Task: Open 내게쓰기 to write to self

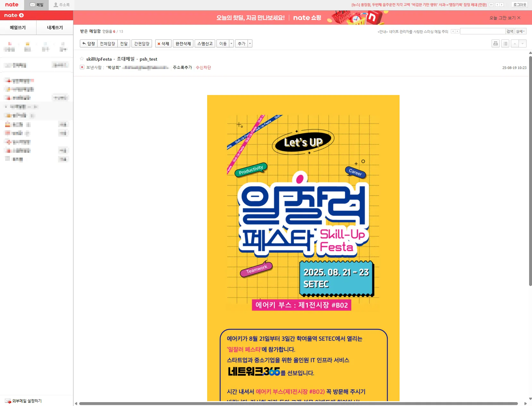Action: (x=55, y=28)
